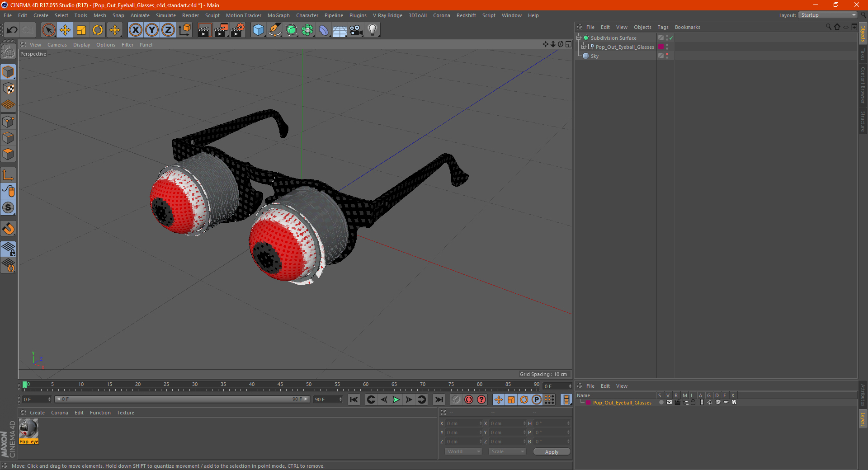868x470 pixels.
Task: Render to Picture Viewer
Action: pos(221,30)
